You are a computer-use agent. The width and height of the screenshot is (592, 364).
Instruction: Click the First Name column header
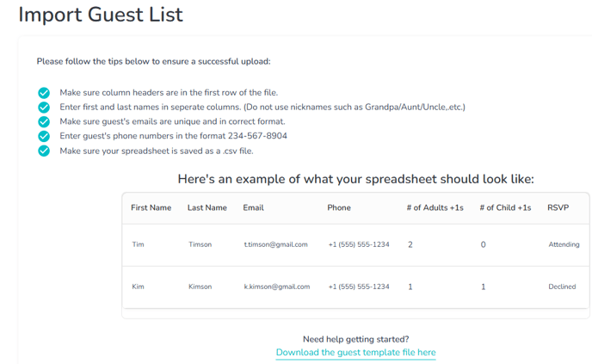click(151, 207)
